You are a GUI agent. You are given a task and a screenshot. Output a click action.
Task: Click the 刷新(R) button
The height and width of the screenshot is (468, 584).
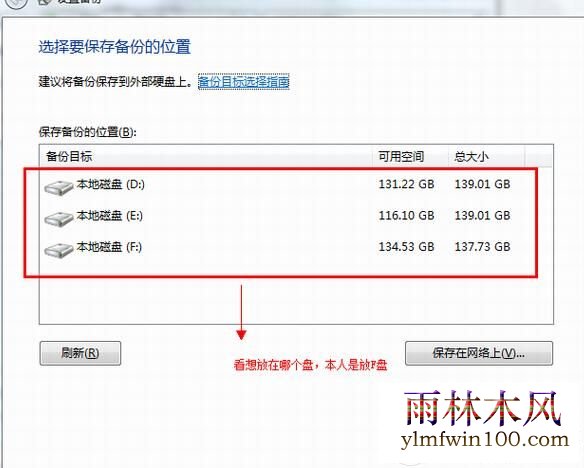tap(80, 353)
